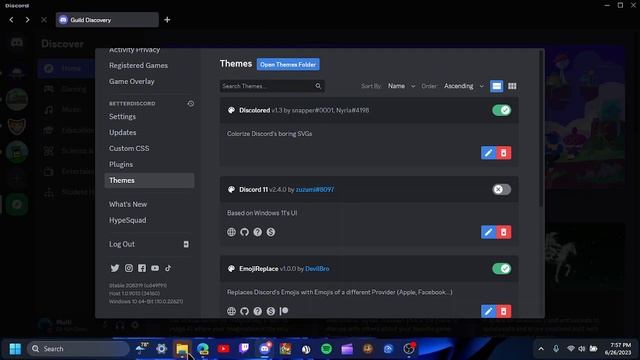Switch themes to list view
Viewport: 640px width, 360px height.
tap(496, 86)
